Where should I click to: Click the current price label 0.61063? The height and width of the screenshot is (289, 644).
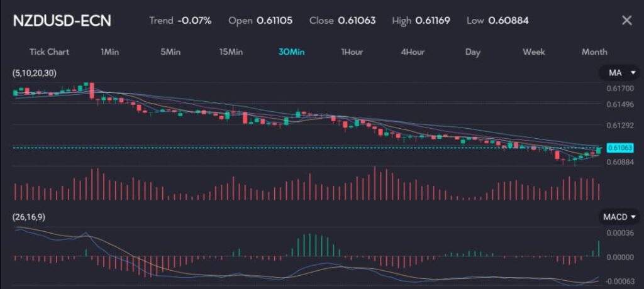pos(619,148)
